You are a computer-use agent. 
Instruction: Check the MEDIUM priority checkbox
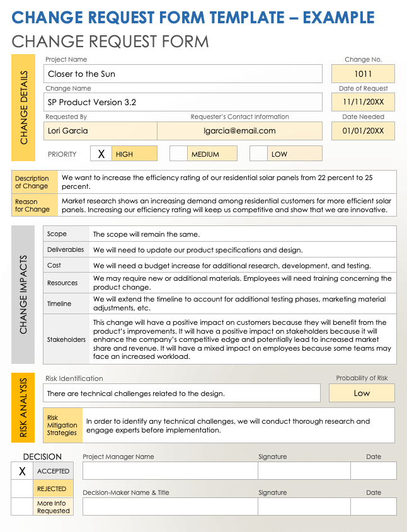click(178, 154)
